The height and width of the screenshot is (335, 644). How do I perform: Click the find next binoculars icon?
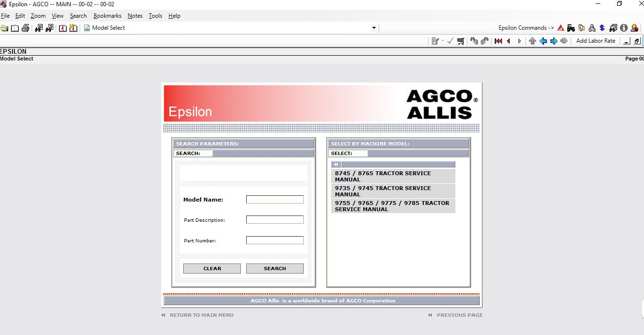(x=485, y=41)
